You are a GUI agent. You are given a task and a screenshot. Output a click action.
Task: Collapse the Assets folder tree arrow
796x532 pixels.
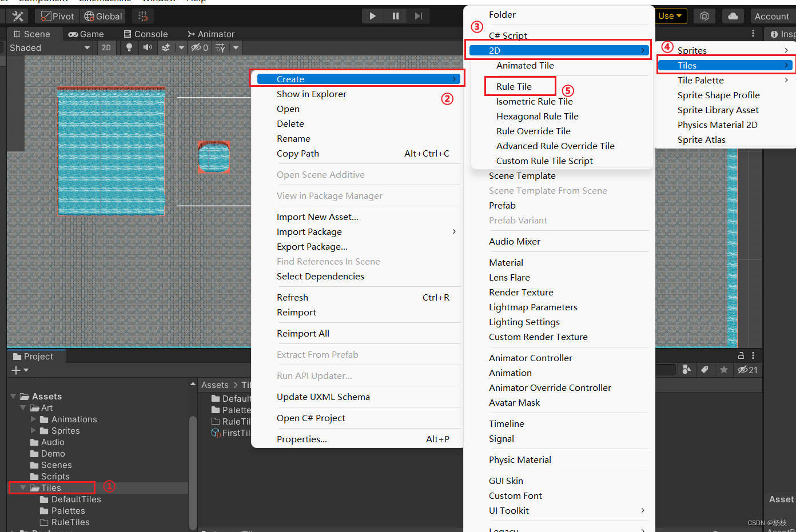tap(13, 396)
